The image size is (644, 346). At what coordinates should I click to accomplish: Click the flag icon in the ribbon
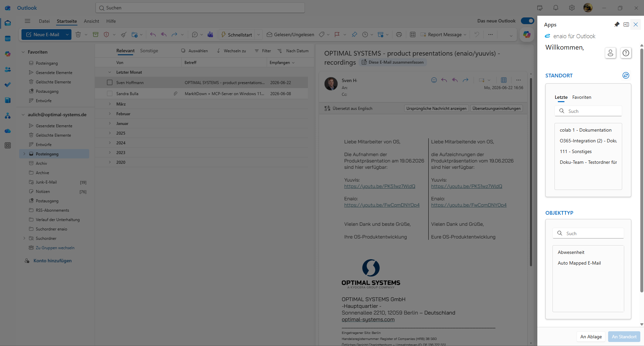[337, 34]
